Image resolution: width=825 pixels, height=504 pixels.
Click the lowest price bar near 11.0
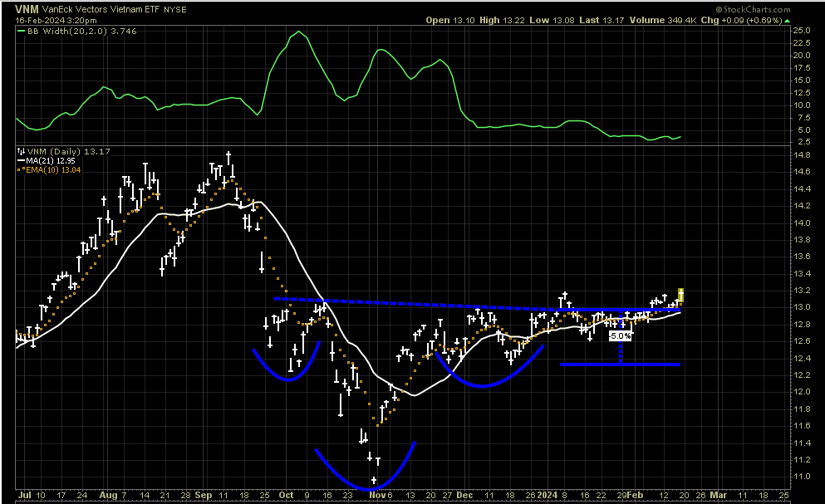pos(374,480)
